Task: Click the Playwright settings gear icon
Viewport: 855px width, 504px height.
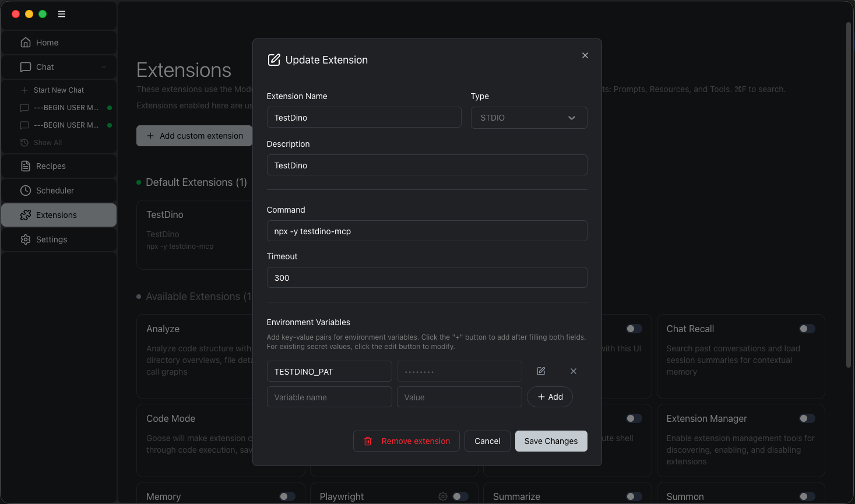Action: 443,496
